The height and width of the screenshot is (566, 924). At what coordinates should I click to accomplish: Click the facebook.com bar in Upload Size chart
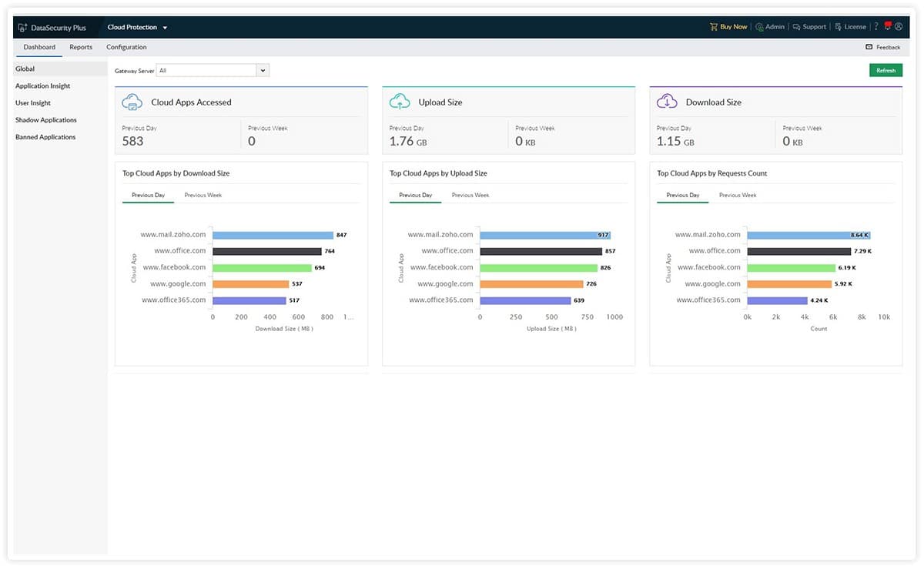(x=538, y=267)
